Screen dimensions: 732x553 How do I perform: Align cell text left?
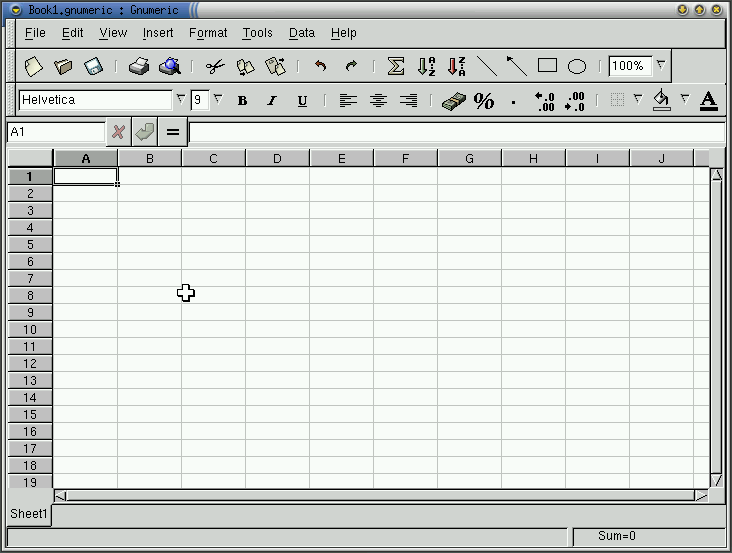(x=348, y=100)
